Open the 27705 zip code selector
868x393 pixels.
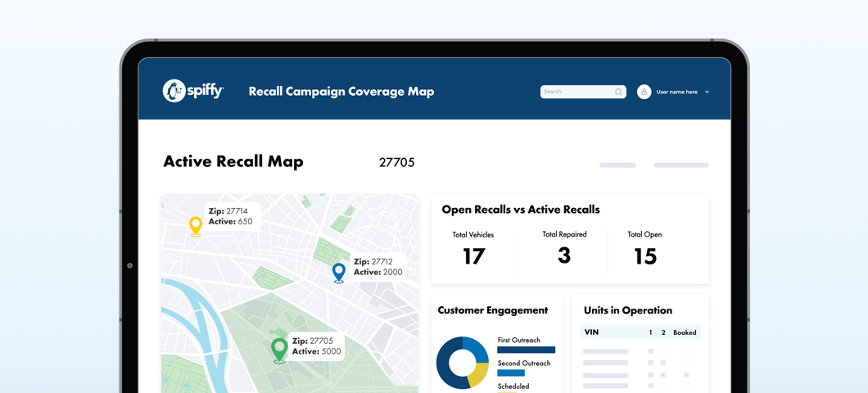[396, 162]
